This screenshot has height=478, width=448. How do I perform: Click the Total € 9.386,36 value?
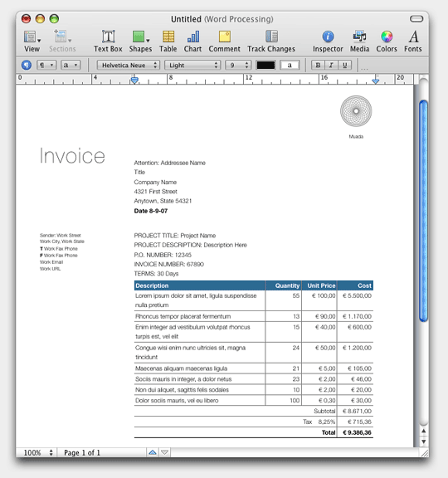[x=357, y=432]
